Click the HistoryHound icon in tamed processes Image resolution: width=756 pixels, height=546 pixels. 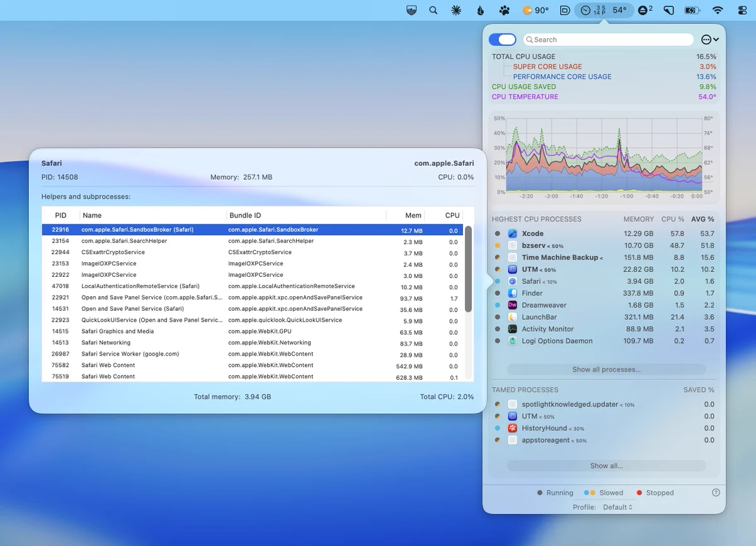coord(512,428)
